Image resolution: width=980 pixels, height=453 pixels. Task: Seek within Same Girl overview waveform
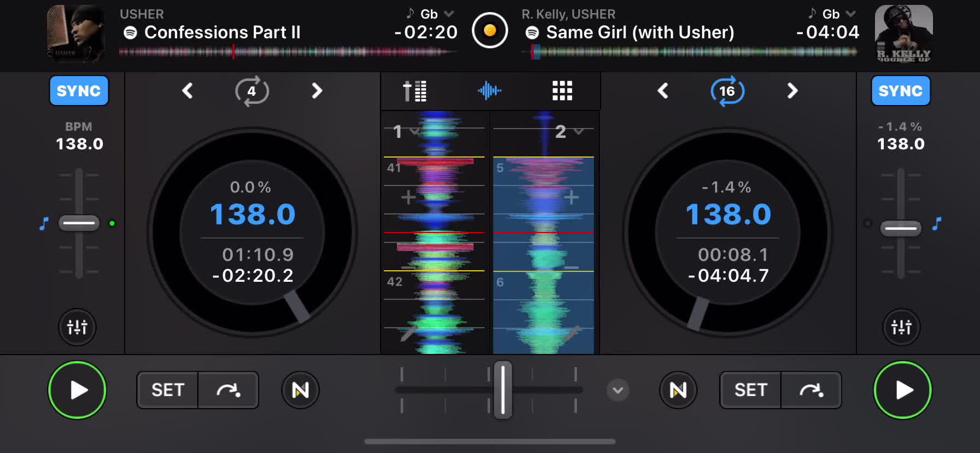coord(690,52)
